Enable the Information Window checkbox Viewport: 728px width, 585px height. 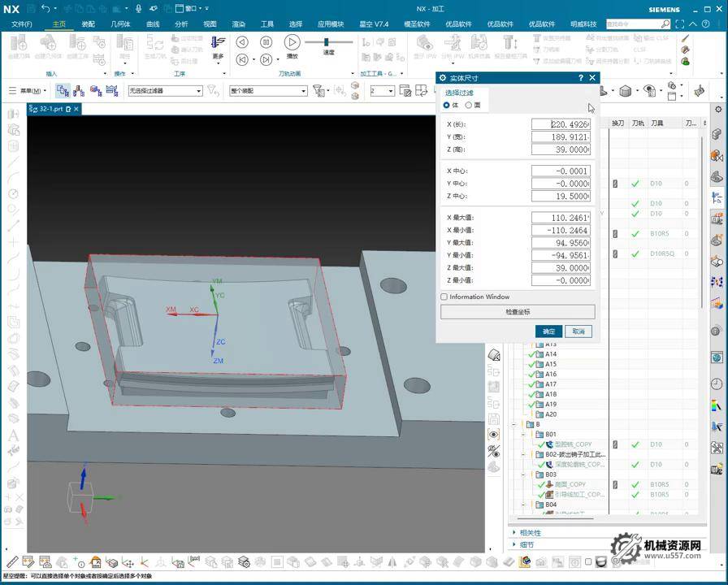click(444, 297)
